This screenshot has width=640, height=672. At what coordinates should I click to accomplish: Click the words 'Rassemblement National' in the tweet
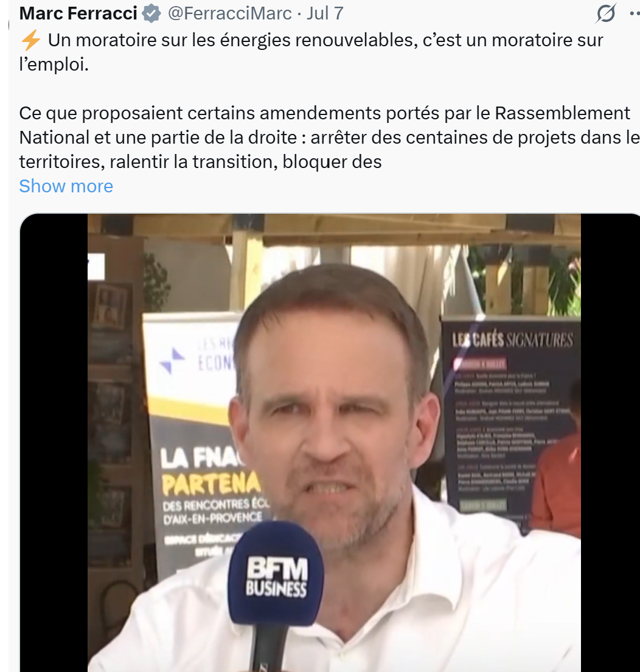click(x=563, y=113)
